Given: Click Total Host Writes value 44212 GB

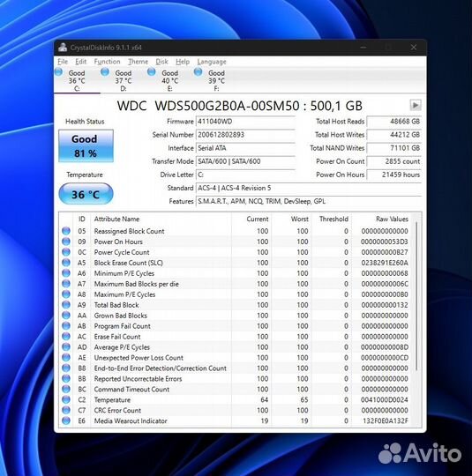Looking at the screenshot, I should click(x=393, y=135).
